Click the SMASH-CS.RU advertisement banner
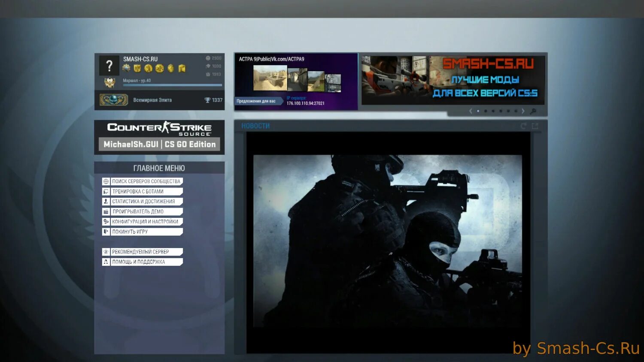Image resolution: width=644 pixels, height=362 pixels. pos(453,80)
